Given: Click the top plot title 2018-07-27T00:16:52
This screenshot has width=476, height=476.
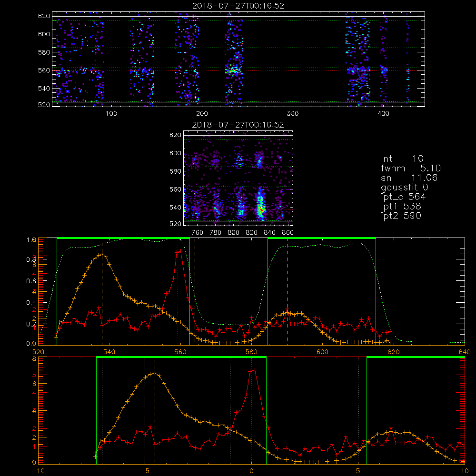Looking at the screenshot, I should 238,6.
